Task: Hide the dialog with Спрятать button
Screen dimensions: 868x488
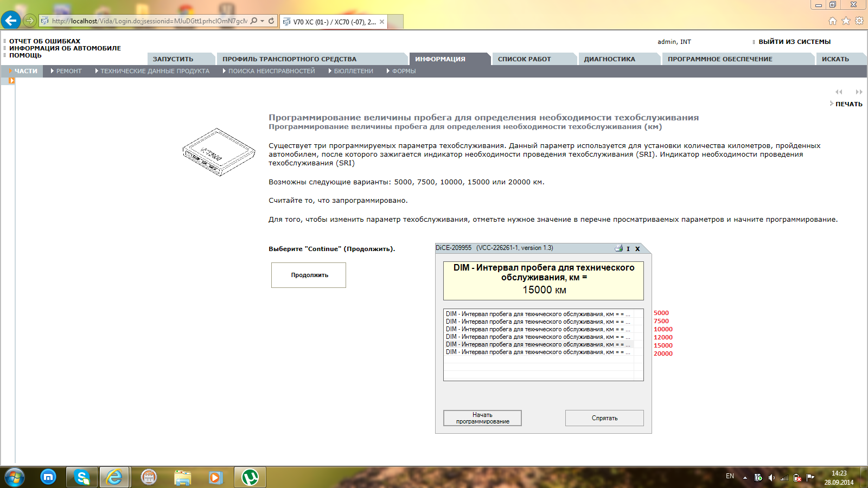Action: pyautogui.click(x=604, y=418)
